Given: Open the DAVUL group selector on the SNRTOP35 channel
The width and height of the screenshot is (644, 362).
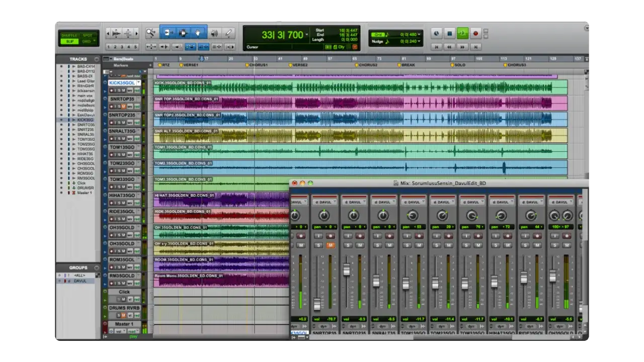Looking at the screenshot, I should point(325,202).
